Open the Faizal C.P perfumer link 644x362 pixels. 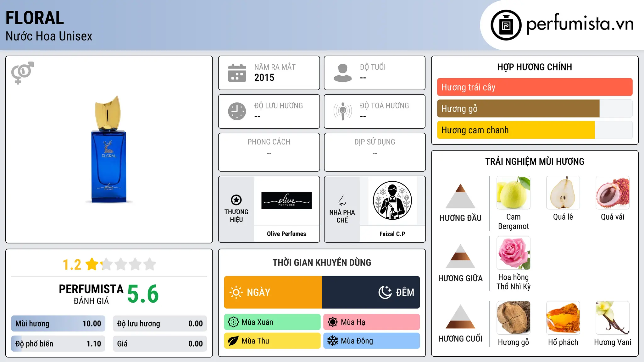click(x=392, y=234)
